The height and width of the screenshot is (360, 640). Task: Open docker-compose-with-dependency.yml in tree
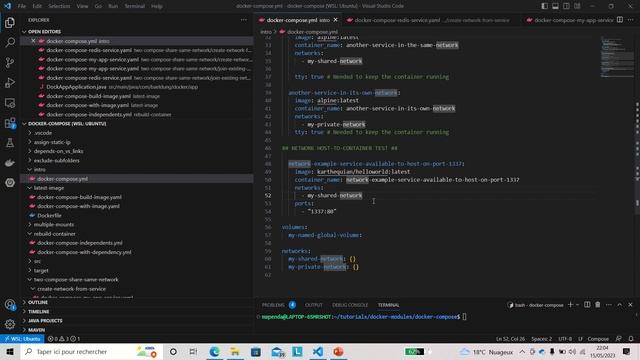click(84, 252)
